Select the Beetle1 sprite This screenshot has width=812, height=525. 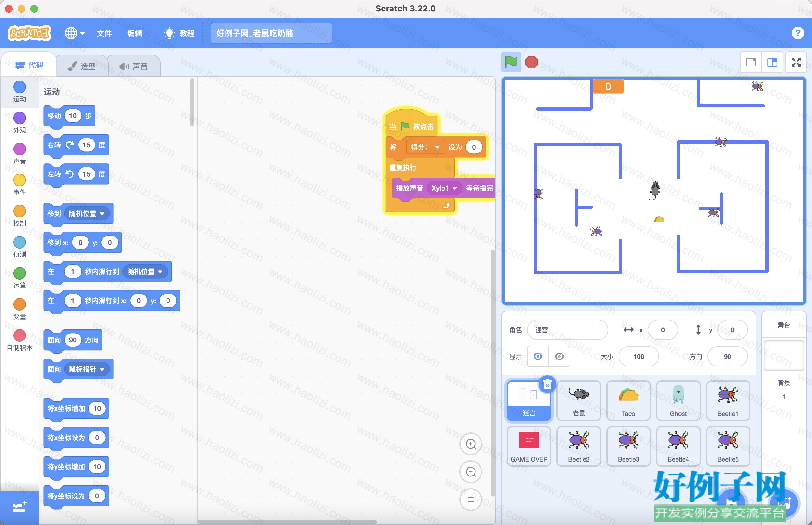pos(728,401)
